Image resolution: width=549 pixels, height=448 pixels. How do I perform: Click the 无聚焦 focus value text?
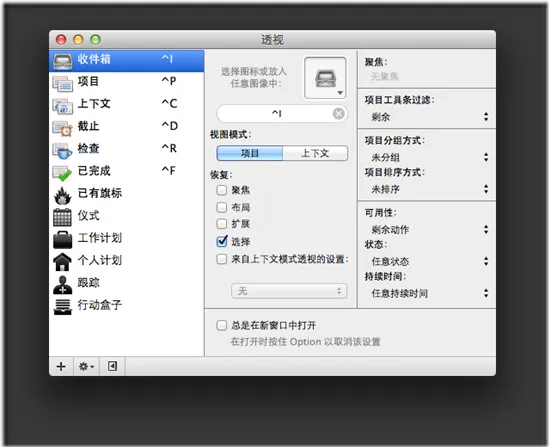[385, 76]
